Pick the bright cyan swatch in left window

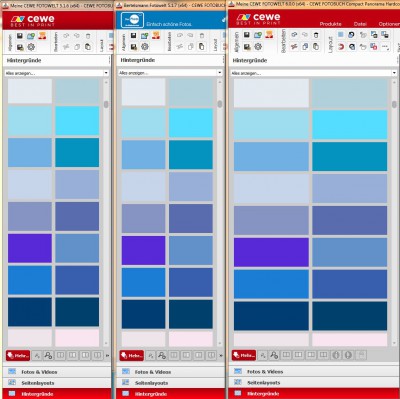(77, 121)
